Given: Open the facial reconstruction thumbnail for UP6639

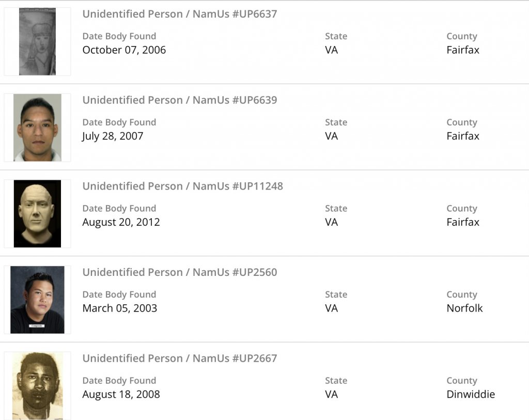Looking at the screenshot, I should 37,128.
